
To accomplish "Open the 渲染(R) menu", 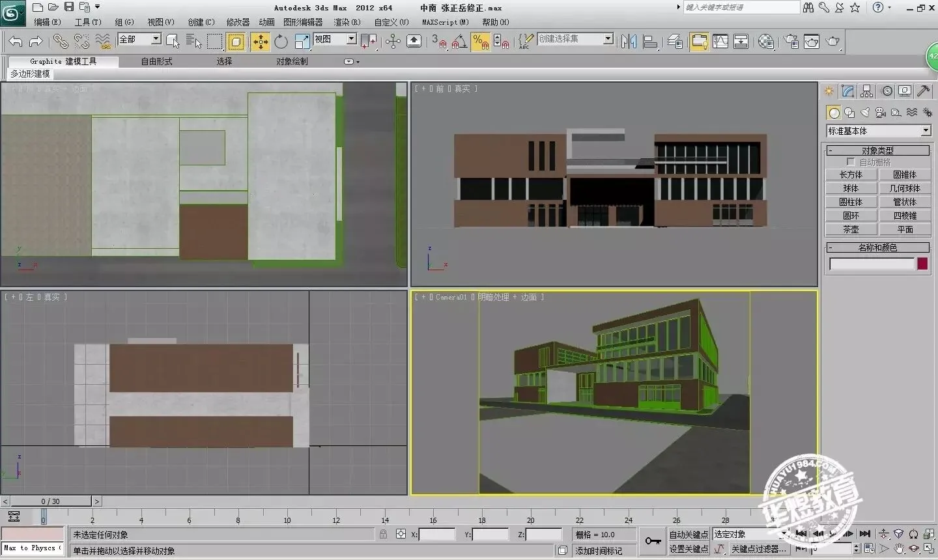I will pos(347,22).
